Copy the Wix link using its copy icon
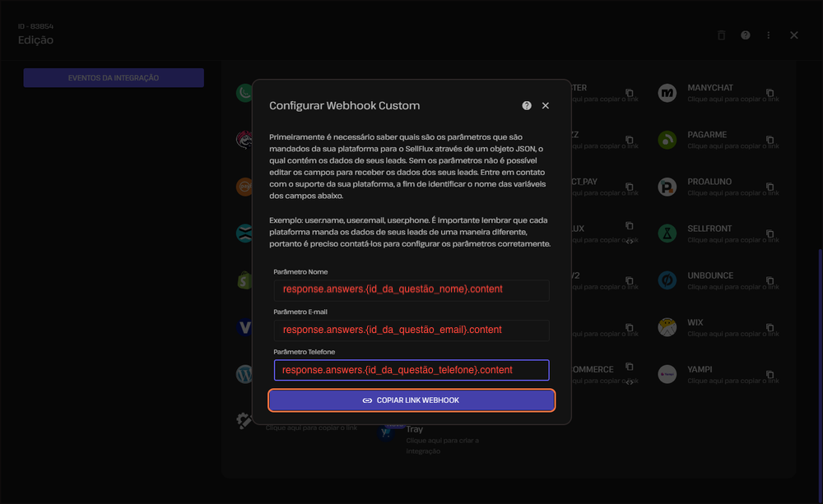This screenshot has width=823, height=504. click(x=770, y=327)
